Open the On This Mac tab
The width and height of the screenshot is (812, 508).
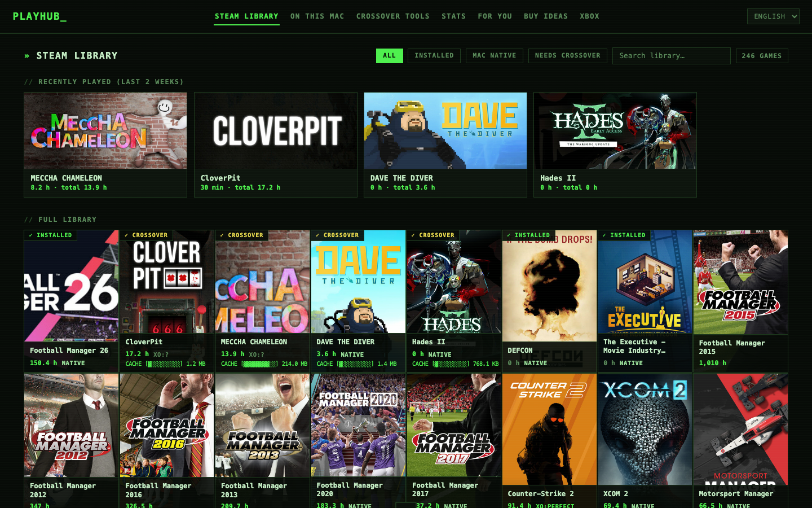(x=317, y=16)
